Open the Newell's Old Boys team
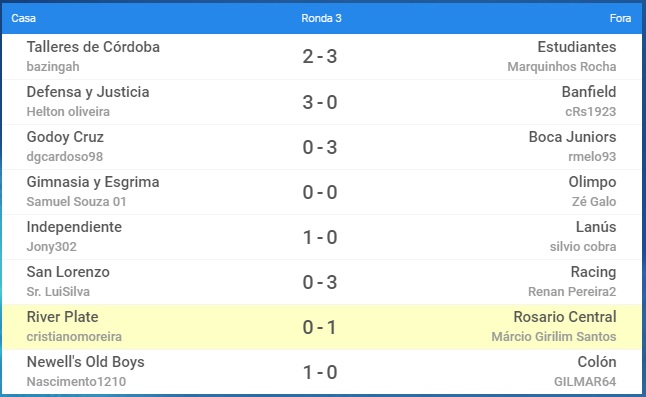This screenshot has height=397, width=646. click(x=86, y=362)
